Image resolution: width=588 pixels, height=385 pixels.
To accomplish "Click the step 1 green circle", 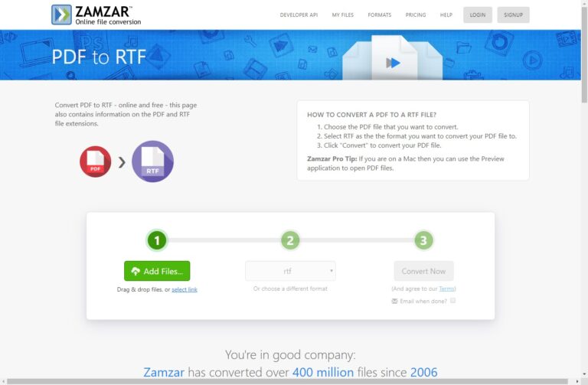I will pyautogui.click(x=157, y=240).
